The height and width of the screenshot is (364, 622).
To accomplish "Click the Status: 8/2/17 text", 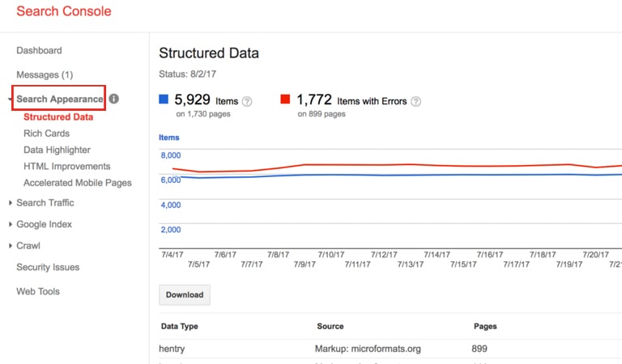I will [x=187, y=74].
